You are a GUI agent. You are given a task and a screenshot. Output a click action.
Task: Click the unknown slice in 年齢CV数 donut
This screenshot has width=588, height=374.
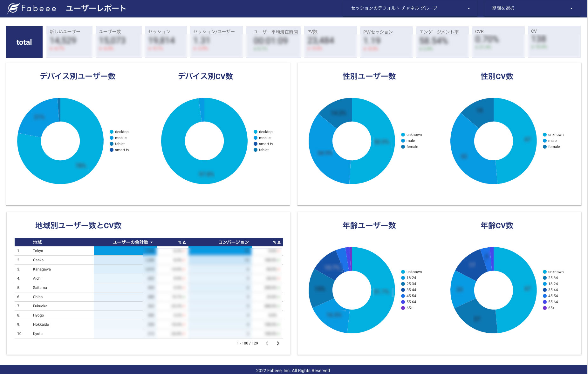pyautogui.click(x=525, y=289)
